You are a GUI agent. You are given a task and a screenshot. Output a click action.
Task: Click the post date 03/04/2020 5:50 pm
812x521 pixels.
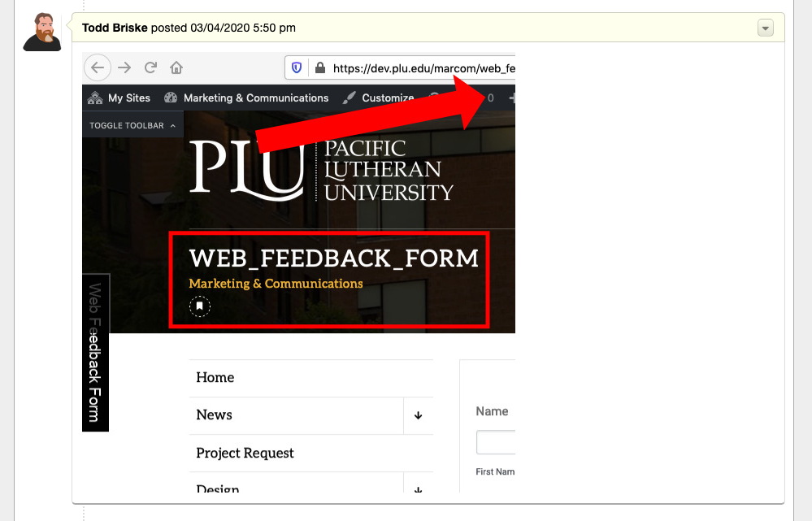click(x=243, y=28)
